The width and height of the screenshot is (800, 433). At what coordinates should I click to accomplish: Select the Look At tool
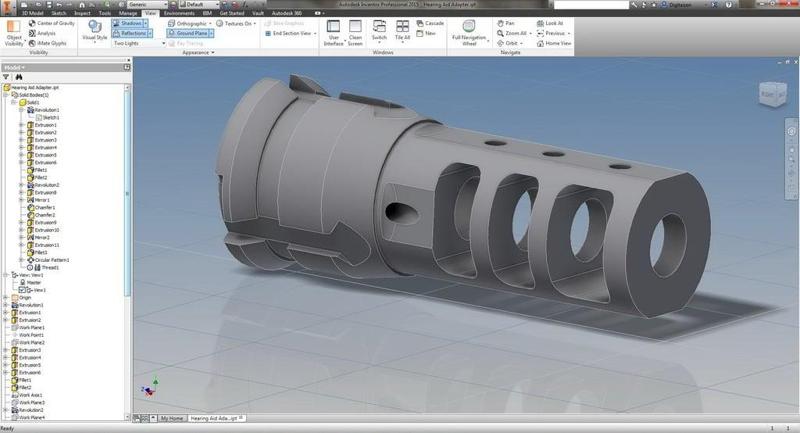click(x=550, y=23)
